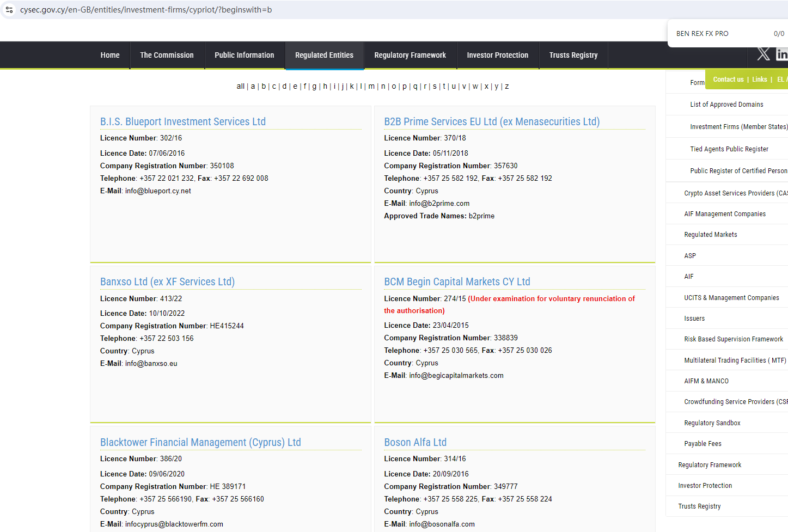Click Contact us in green bar

tap(728, 80)
